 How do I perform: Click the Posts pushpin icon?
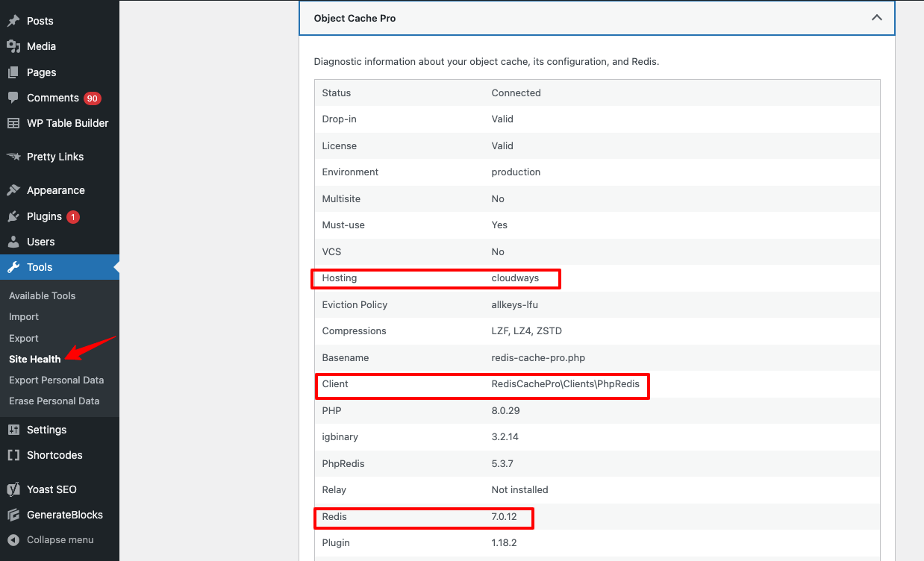[13, 21]
